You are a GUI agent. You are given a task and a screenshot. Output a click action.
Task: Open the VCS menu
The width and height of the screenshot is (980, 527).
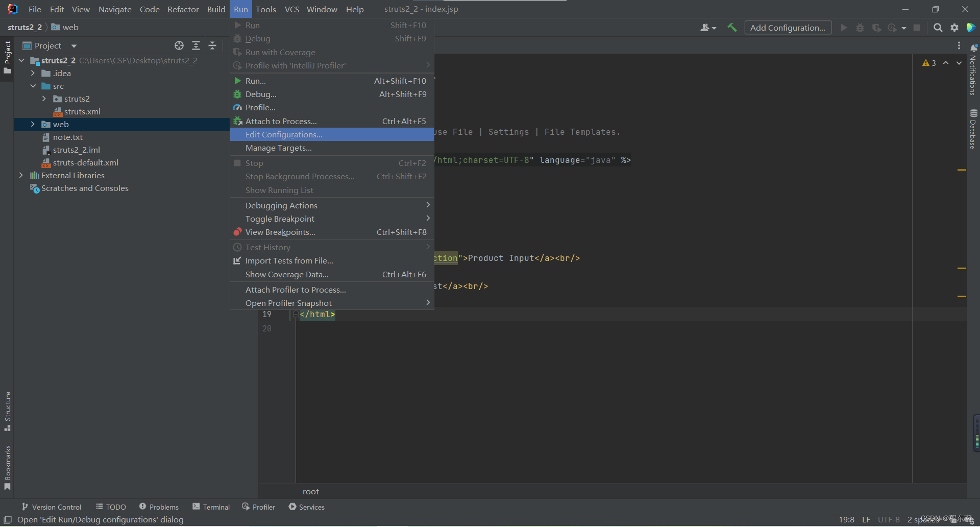click(x=292, y=9)
